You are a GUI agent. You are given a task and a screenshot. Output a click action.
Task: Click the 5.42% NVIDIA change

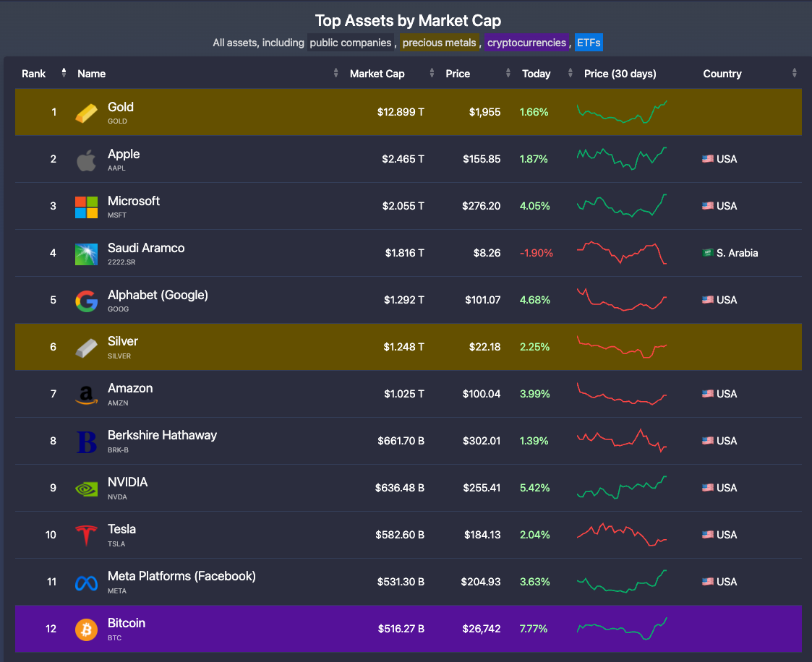[x=535, y=488]
